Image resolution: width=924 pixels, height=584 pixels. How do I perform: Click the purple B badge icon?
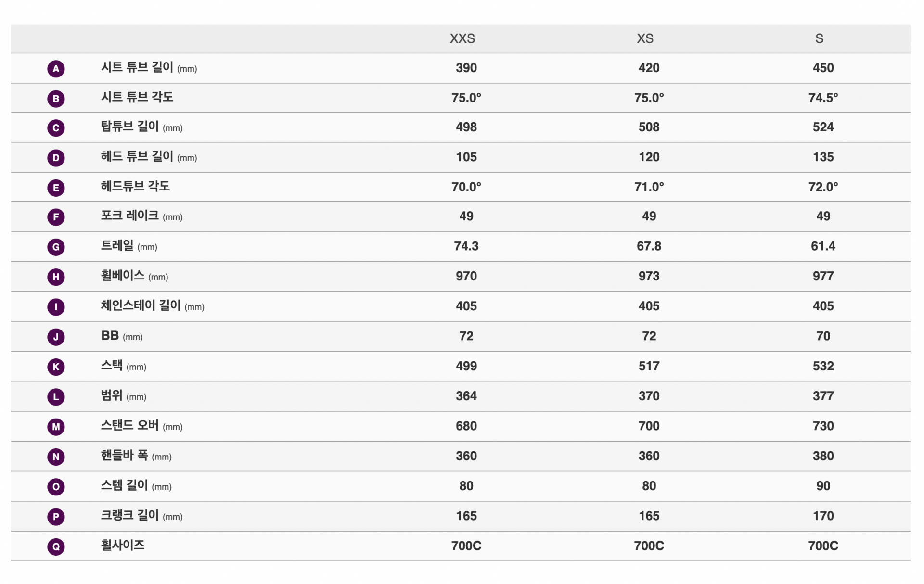pyautogui.click(x=56, y=99)
